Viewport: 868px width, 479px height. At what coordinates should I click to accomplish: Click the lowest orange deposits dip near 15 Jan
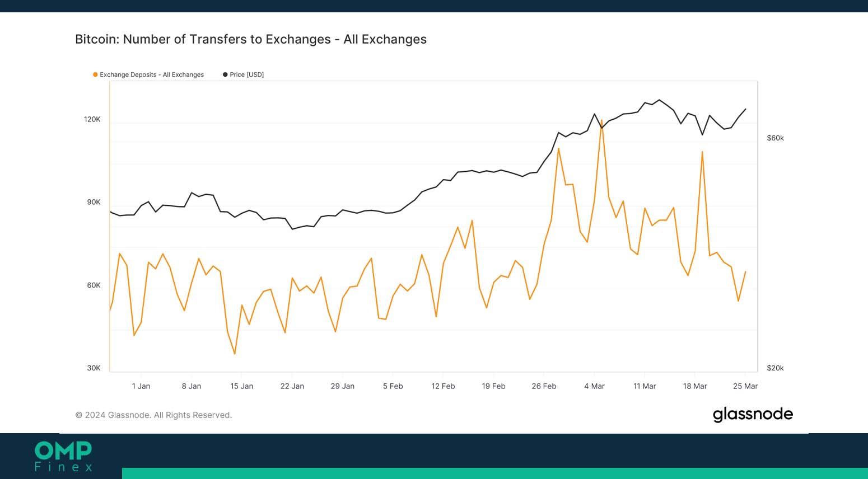pyautogui.click(x=235, y=354)
